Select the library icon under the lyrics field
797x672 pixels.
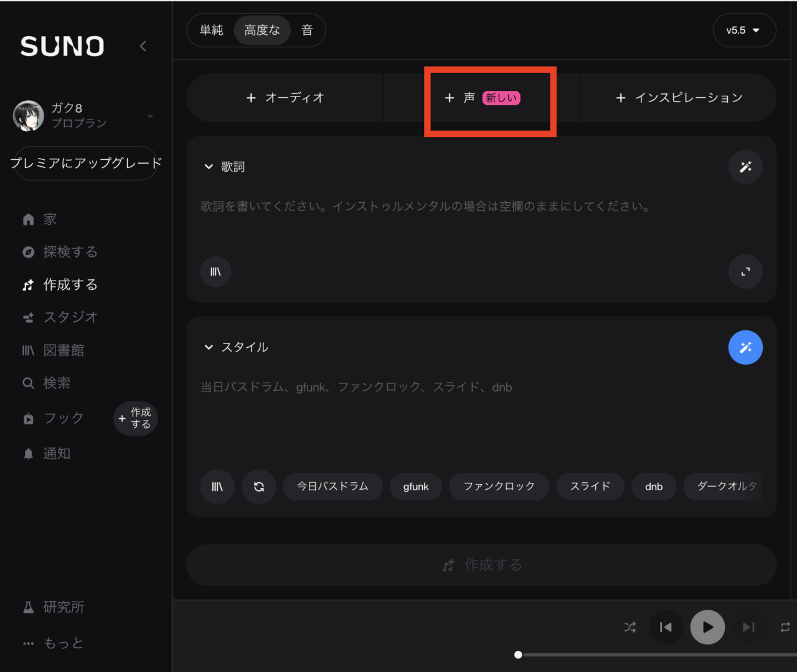click(x=215, y=271)
